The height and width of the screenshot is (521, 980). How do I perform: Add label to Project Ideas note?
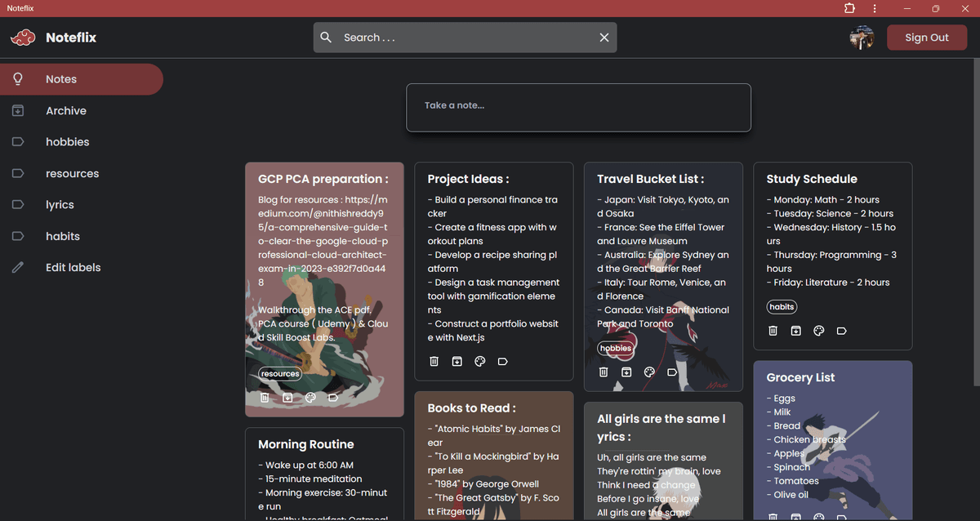(x=503, y=362)
